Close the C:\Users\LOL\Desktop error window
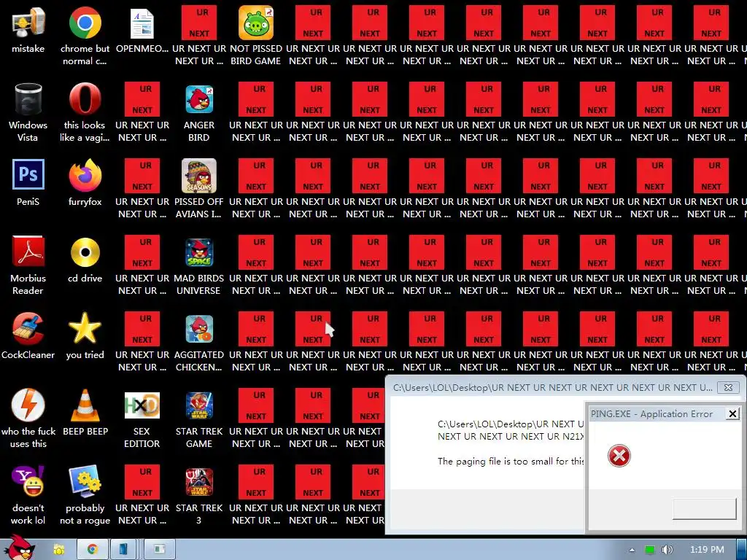Image resolution: width=747 pixels, height=560 pixels. click(729, 388)
